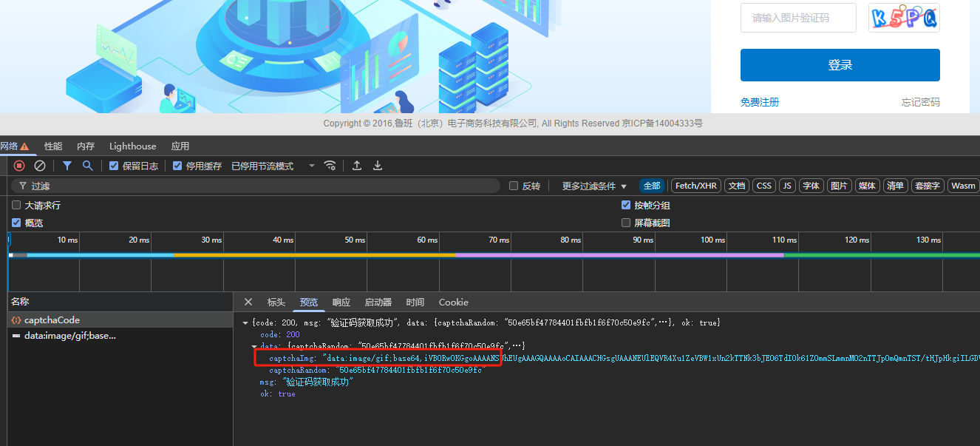980x446 pixels.
Task: Toggle 保留日志 checkbox
Action: pyautogui.click(x=114, y=166)
